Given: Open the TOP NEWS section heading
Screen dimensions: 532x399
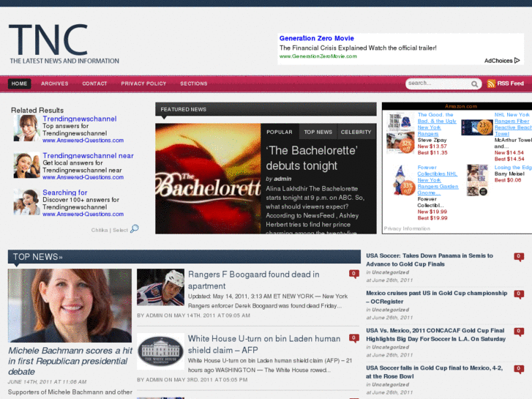Looking at the screenshot, I should pos(37,257).
